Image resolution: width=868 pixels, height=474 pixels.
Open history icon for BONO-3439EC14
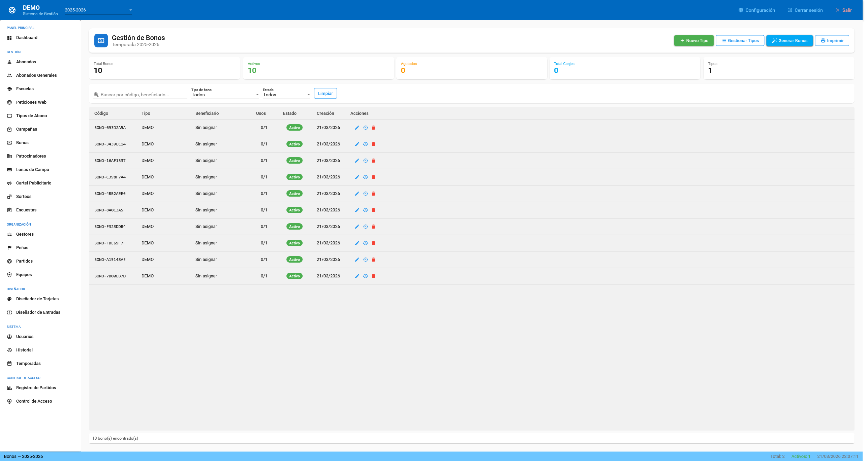365,144
